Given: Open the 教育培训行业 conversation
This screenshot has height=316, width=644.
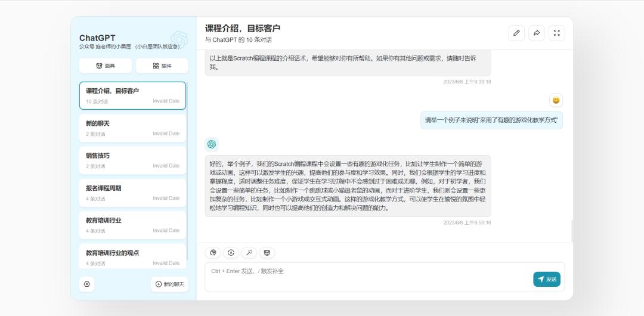Looking at the screenshot, I should tap(132, 225).
